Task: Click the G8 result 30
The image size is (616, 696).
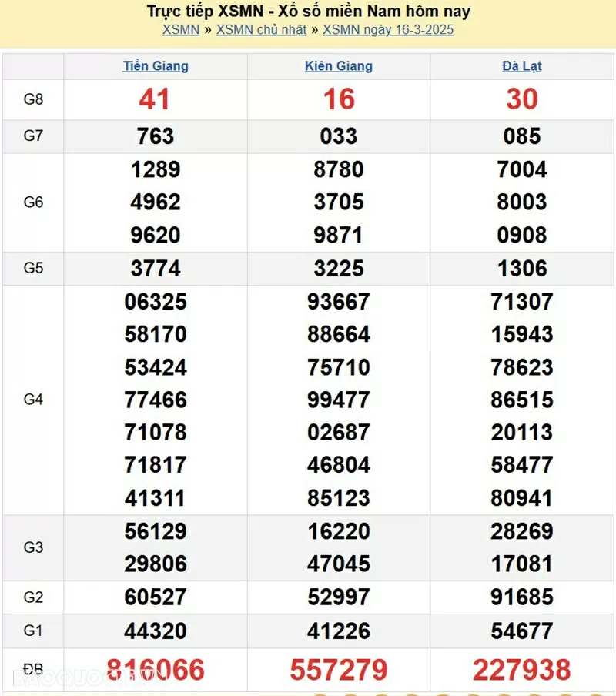Action: click(522, 99)
